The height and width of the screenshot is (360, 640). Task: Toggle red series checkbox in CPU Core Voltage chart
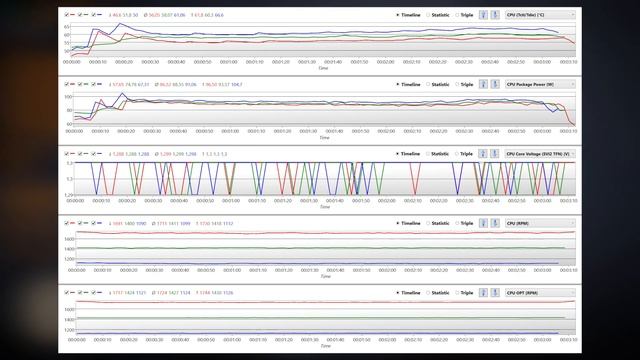coord(67,153)
